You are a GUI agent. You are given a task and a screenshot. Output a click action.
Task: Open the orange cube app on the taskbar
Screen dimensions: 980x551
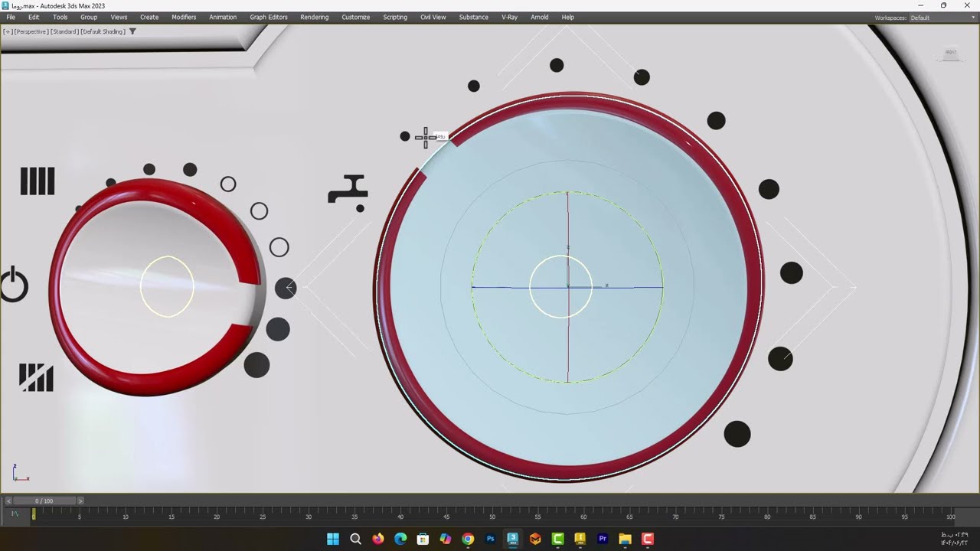pos(535,539)
